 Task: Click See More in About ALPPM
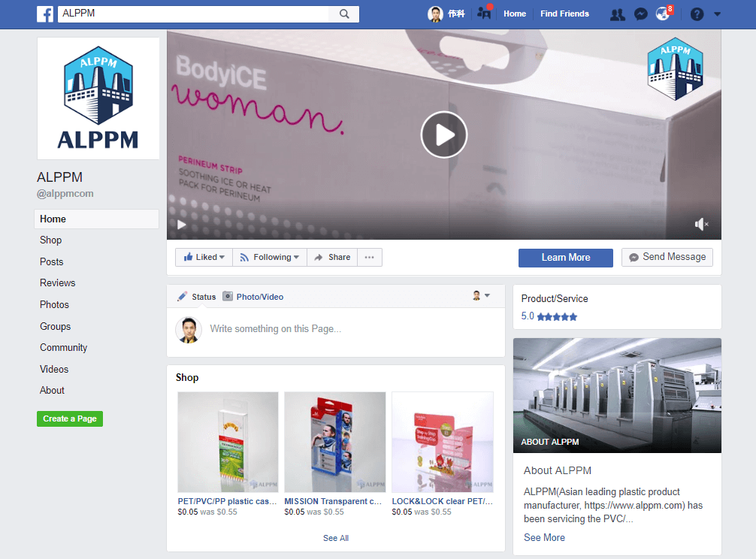[x=544, y=537]
